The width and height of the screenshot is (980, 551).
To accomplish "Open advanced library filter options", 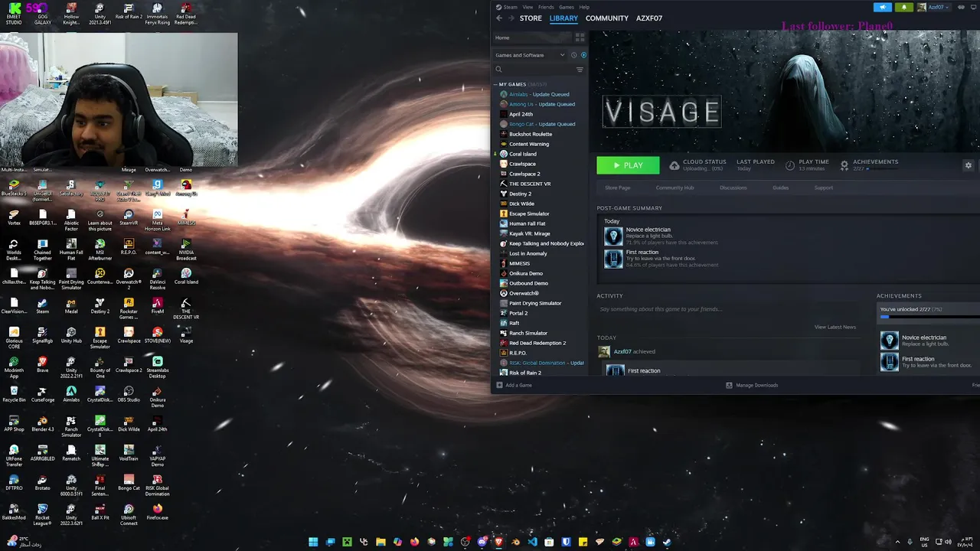I will tap(580, 70).
